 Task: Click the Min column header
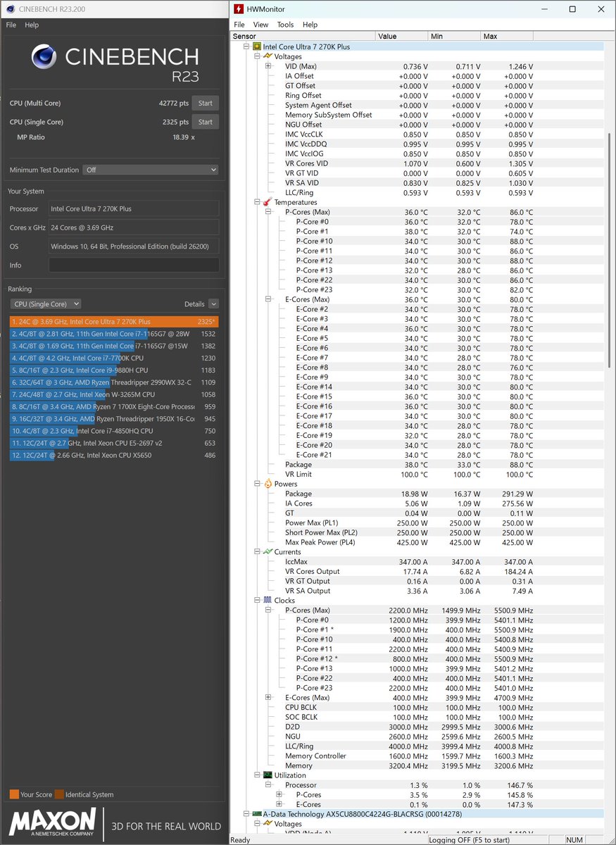(x=454, y=36)
